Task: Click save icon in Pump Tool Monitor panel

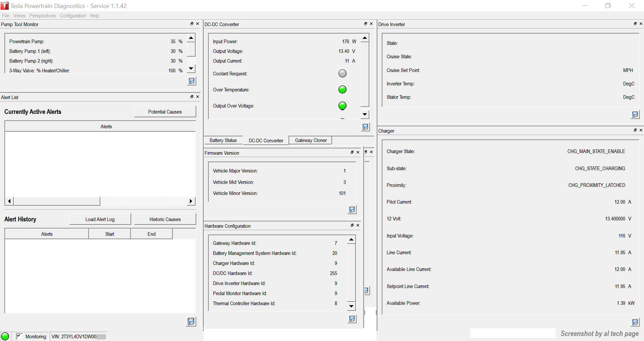Action: 192,81
